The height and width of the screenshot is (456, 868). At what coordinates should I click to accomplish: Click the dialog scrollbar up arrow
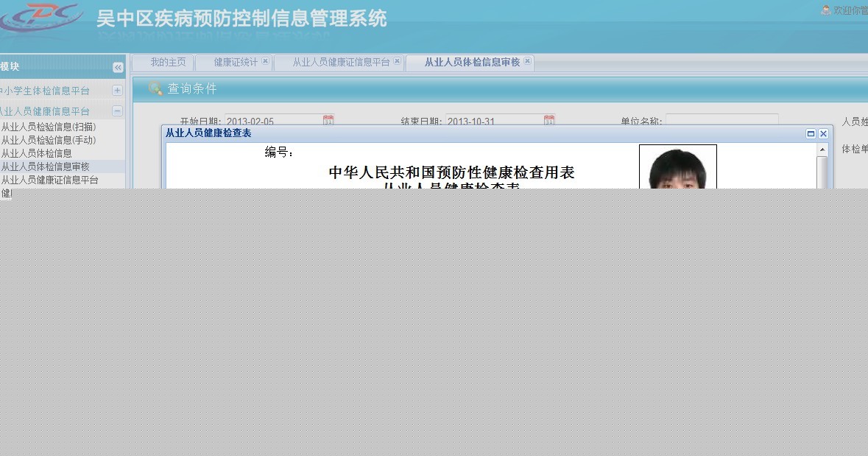pyautogui.click(x=822, y=150)
